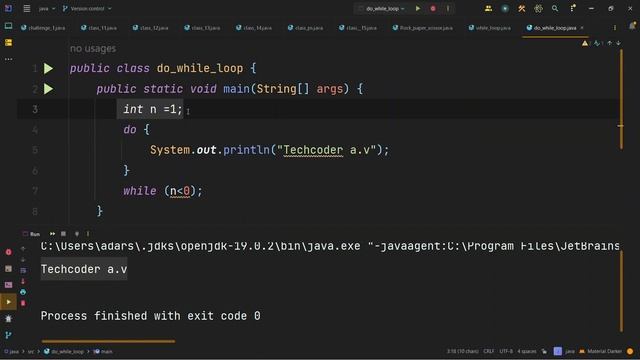This screenshot has height=360, width=640.
Task: Switch to while_loop.java tab
Action: click(x=489, y=28)
